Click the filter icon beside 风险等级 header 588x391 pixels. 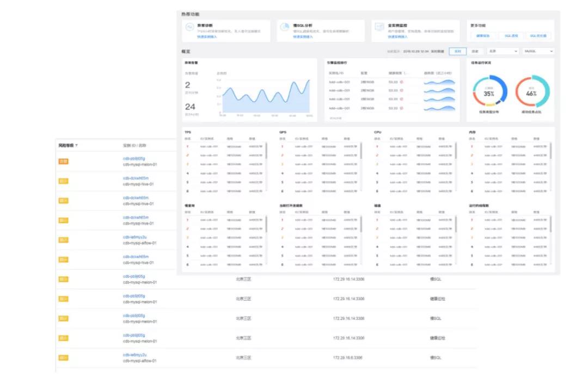click(x=77, y=145)
